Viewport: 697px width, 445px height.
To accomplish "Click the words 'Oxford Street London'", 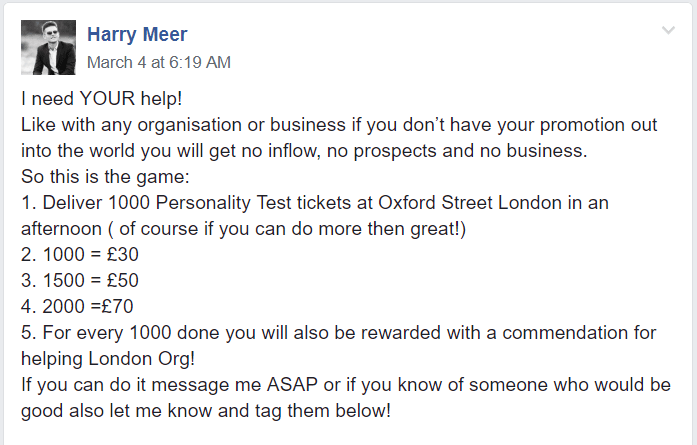I will [470, 203].
